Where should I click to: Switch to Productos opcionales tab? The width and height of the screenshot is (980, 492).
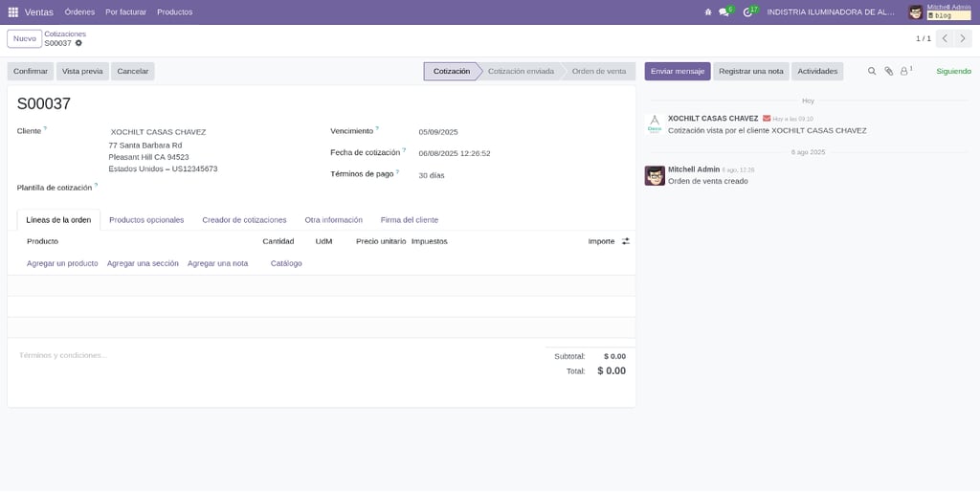click(146, 220)
